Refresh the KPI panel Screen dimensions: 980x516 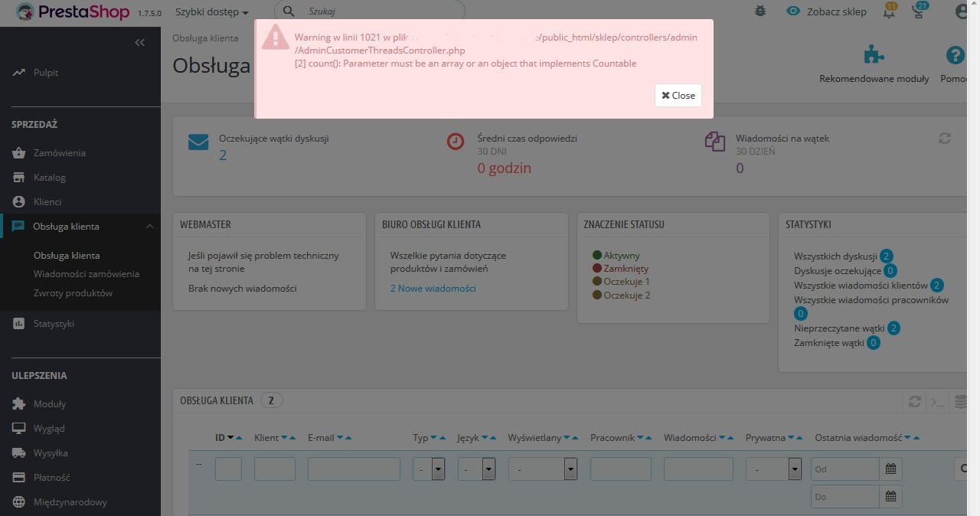945,139
